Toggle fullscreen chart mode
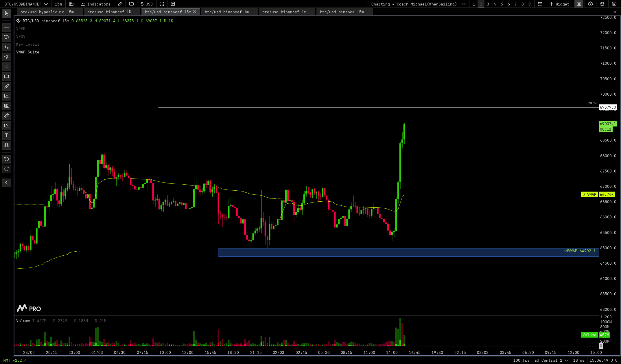This screenshot has width=621, height=364. [162, 4]
